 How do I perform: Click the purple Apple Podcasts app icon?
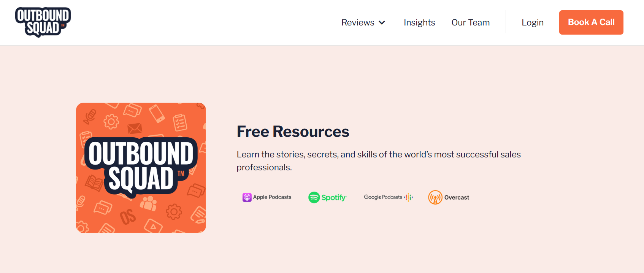247,197
